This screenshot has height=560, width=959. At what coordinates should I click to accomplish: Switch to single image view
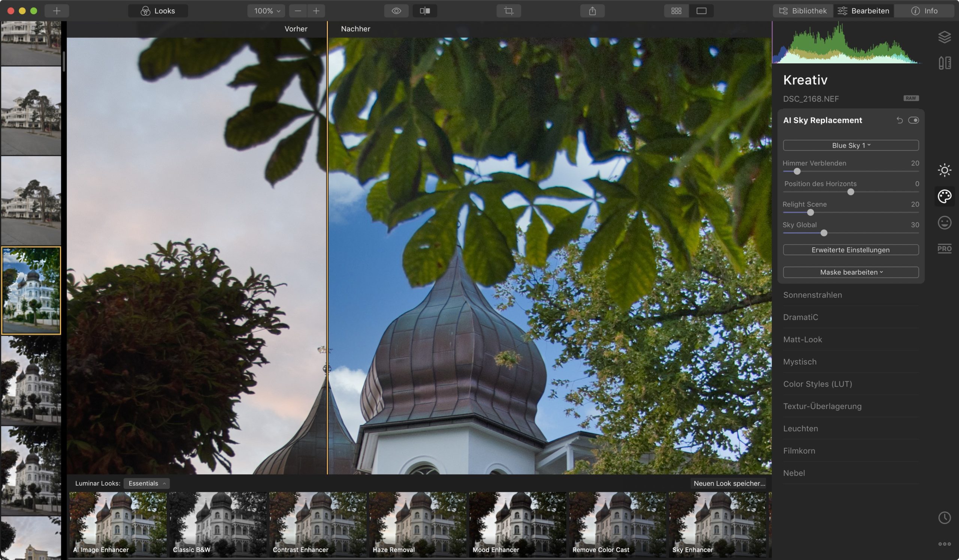tap(701, 10)
